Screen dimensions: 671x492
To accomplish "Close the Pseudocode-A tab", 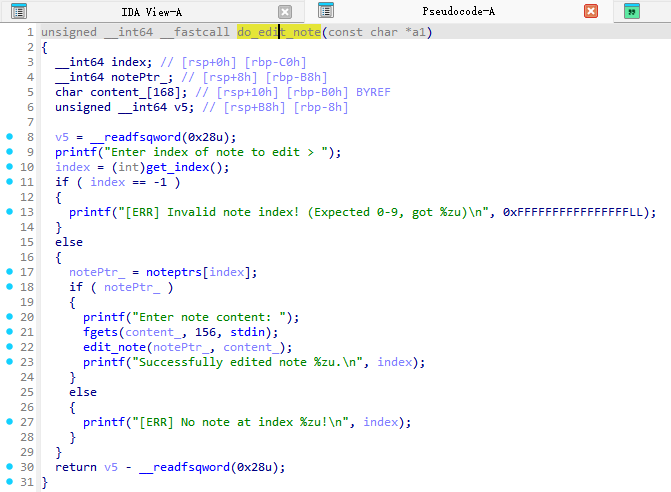I will coord(591,12).
